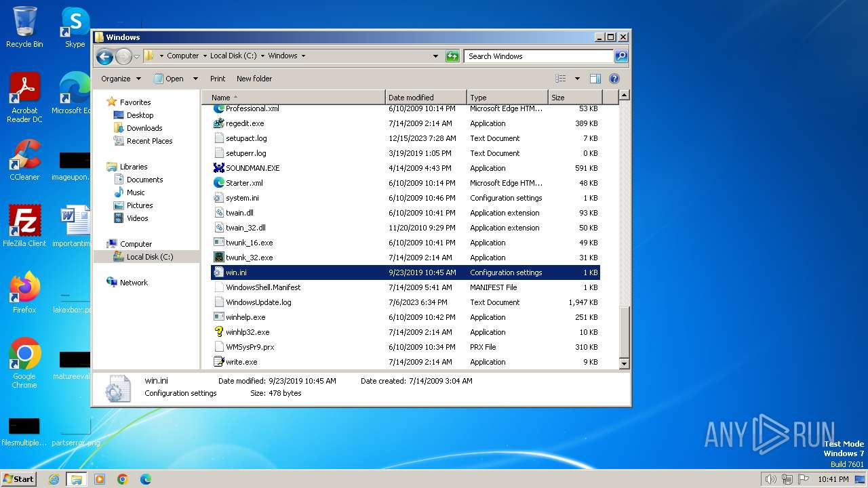Image resolution: width=868 pixels, height=488 pixels.
Task: Sort by the Size column header
Action: [x=575, y=97]
